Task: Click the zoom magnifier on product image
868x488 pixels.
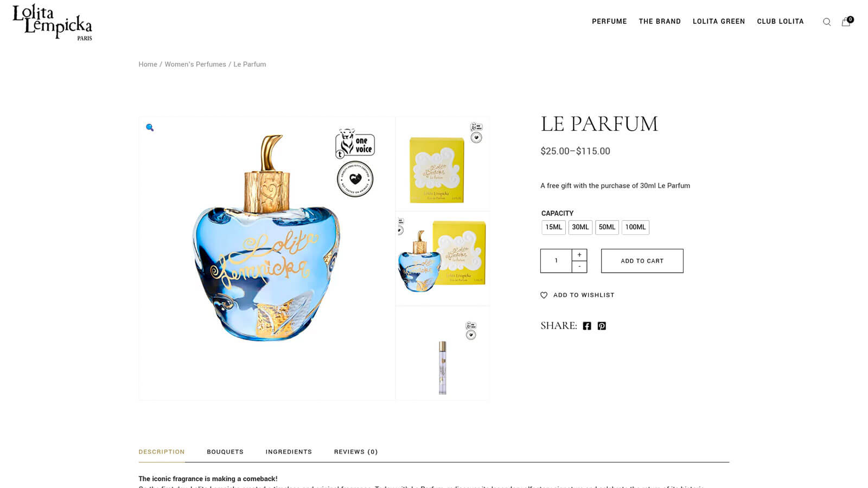Action: [x=150, y=127]
